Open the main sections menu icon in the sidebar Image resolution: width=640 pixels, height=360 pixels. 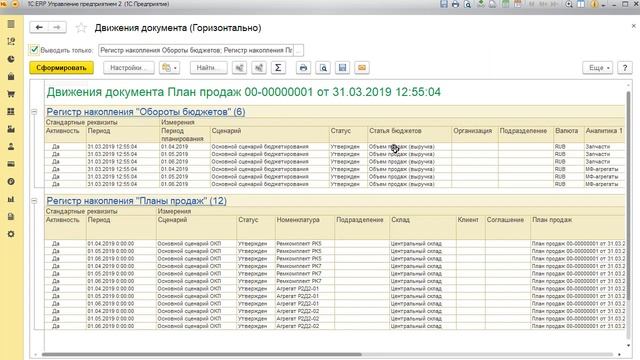click(x=11, y=24)
